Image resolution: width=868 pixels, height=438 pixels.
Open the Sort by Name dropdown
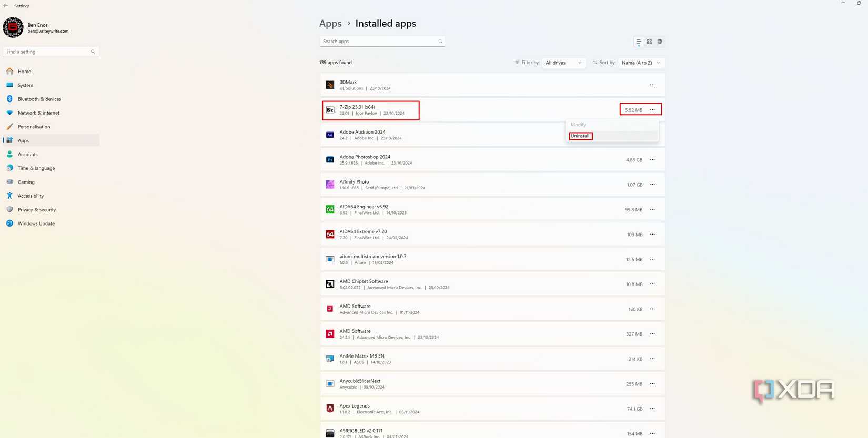[x=641, y=63]
